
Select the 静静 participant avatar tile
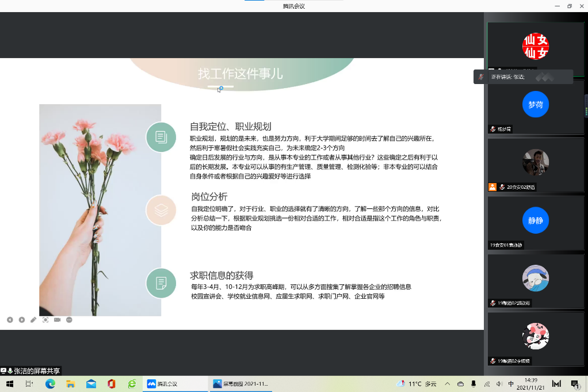coord(535,220)
